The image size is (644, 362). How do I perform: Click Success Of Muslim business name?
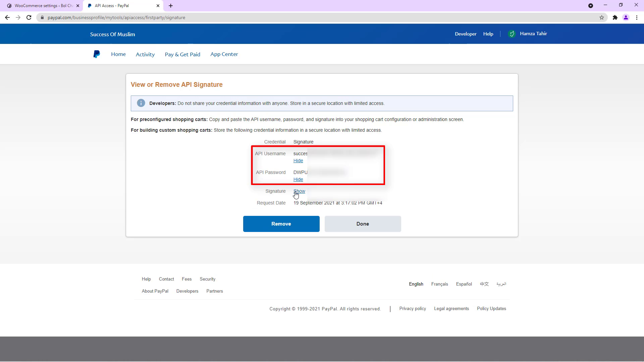click(x=112, y=34)
